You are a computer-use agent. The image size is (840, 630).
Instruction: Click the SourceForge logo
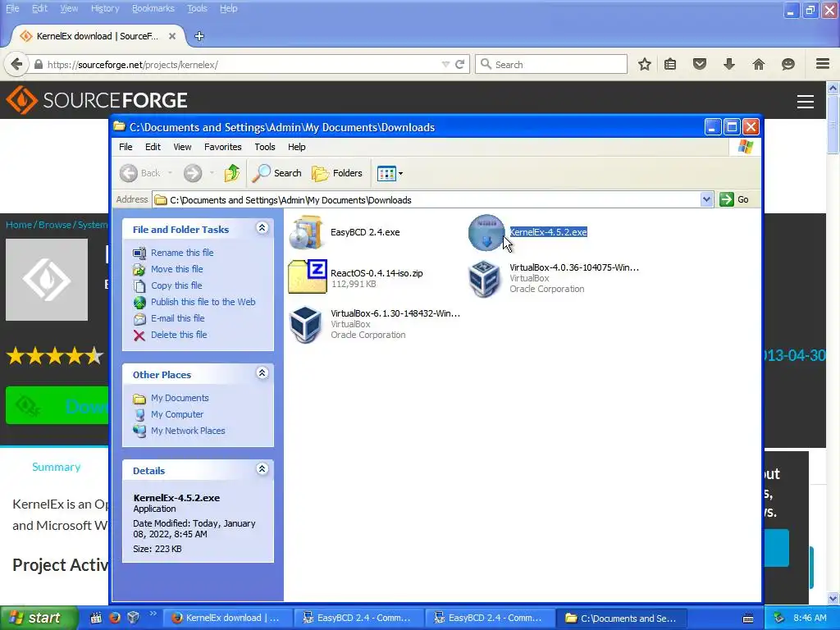(x=97, y=100)
